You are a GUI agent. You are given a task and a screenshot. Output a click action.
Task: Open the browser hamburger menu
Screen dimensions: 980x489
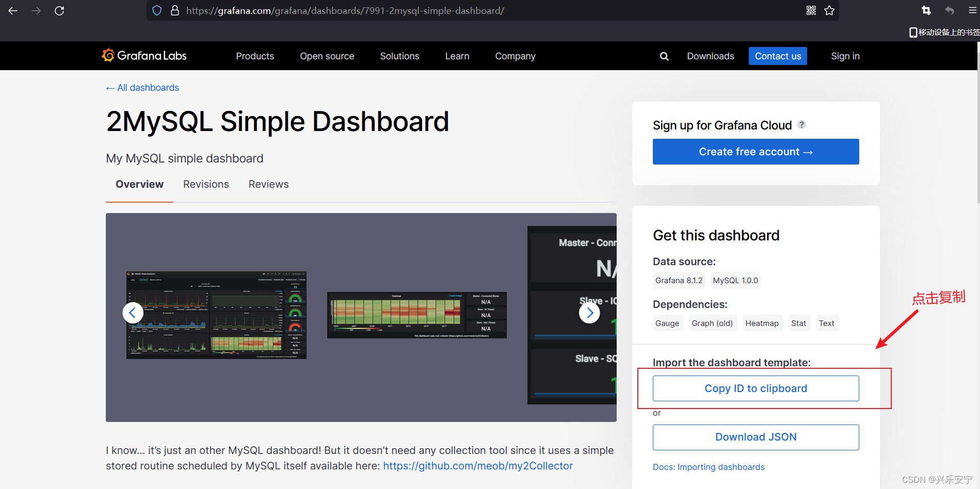pyautogui.click(x=973, y=10)
